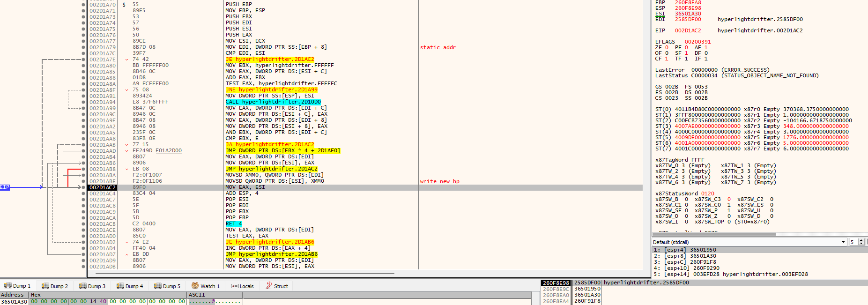Click the up-jump arrow at 002D1AD2
Image resolution: width=868 pixels, height=305 pixels.
(x=127, y=242)
